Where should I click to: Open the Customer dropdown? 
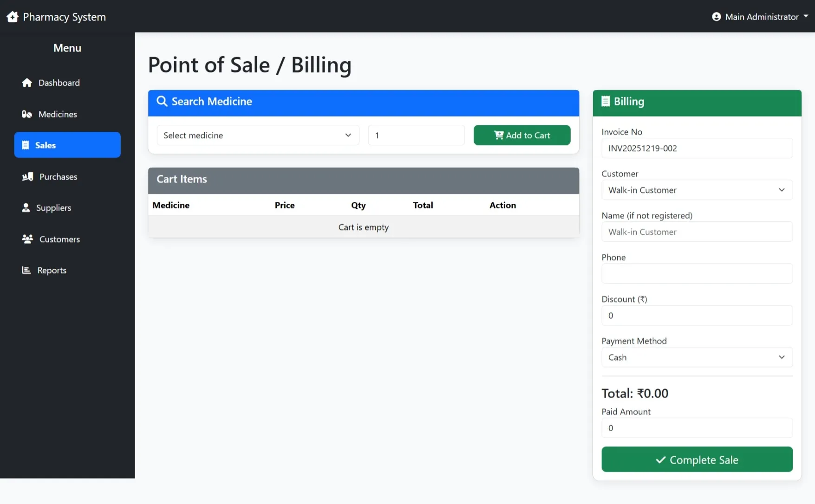click(696, 190)
